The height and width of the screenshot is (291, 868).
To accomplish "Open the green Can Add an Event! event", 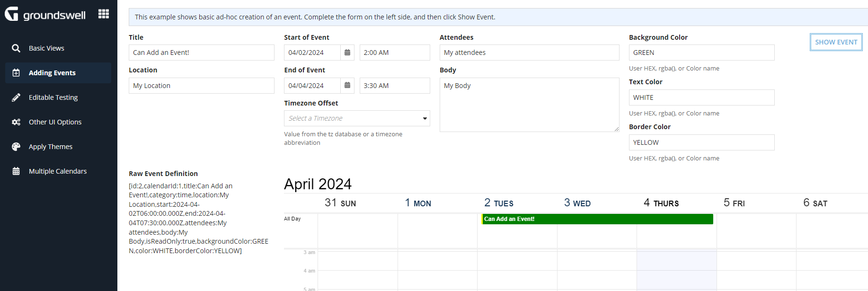I will tap(597, 219).
